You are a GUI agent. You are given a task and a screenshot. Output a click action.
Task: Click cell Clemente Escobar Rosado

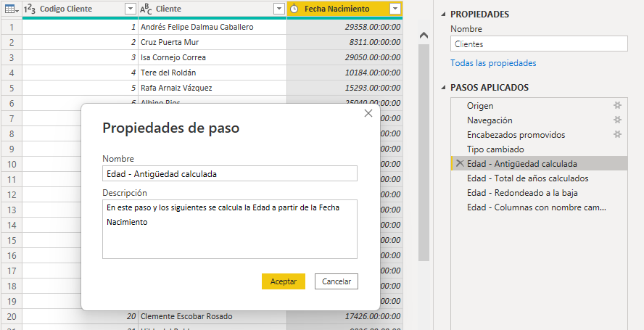[x=212, y=316]
